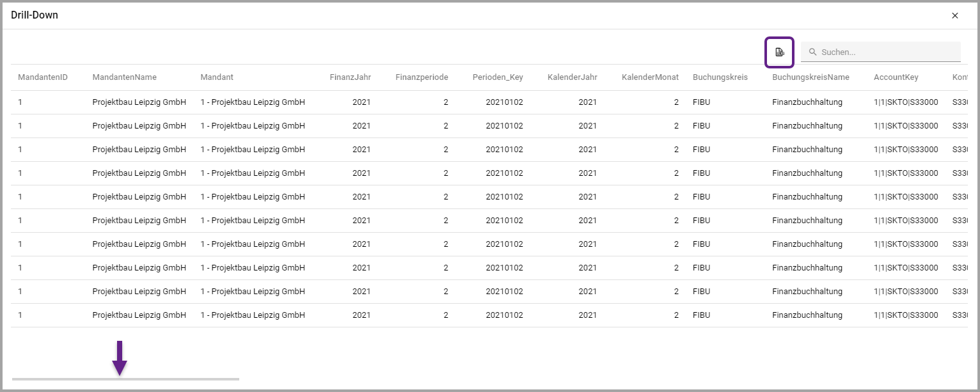Sort by MandantenID column header

[43, 77]
